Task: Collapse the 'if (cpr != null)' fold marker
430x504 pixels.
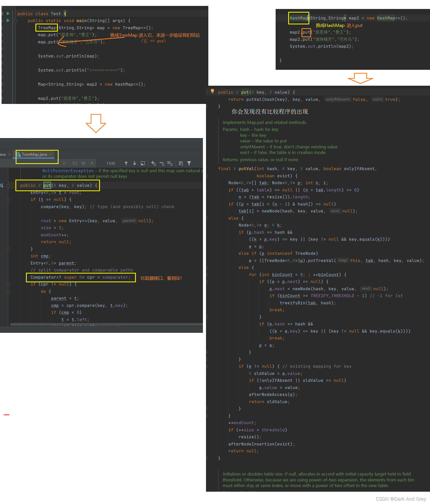Action: coord(8,284)
